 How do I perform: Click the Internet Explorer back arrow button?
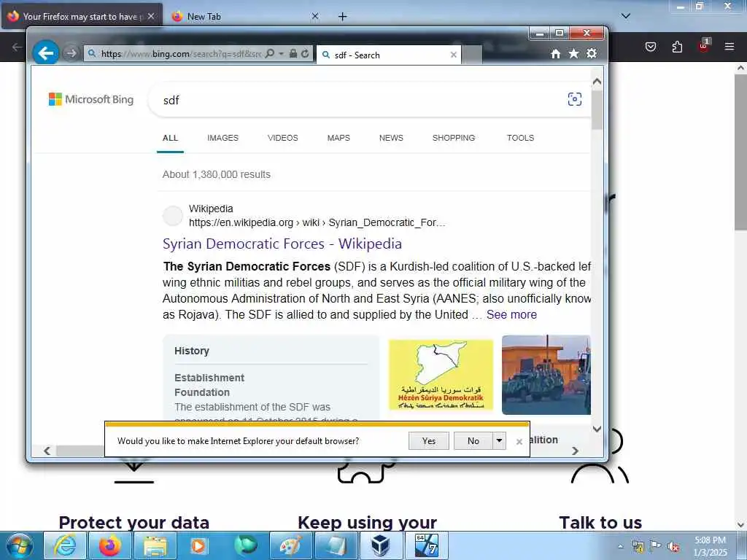[46, 52]
